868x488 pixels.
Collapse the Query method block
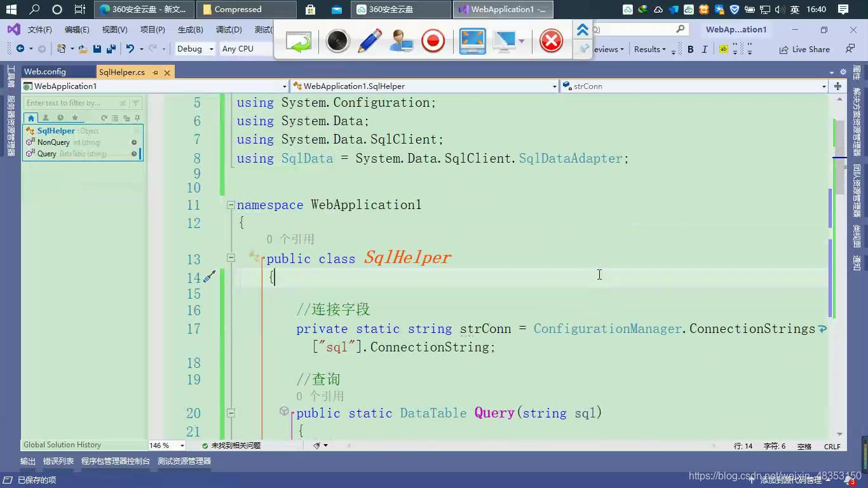click(231, 412)
